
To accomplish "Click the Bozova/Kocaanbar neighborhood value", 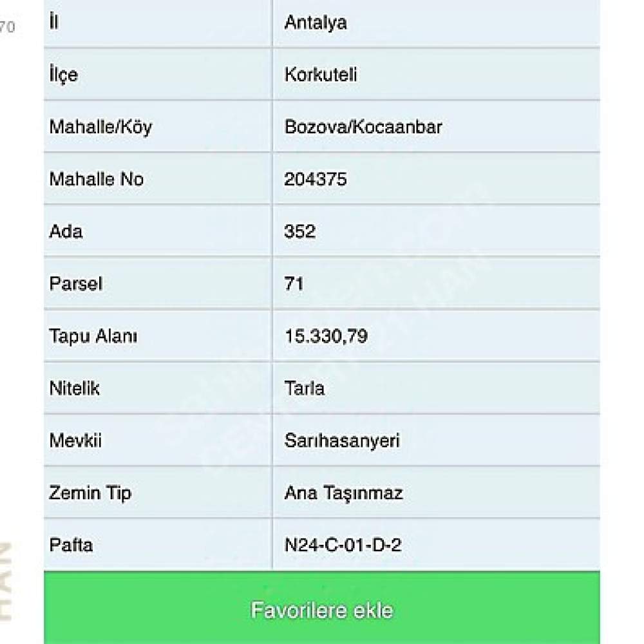I will point(363,127).
